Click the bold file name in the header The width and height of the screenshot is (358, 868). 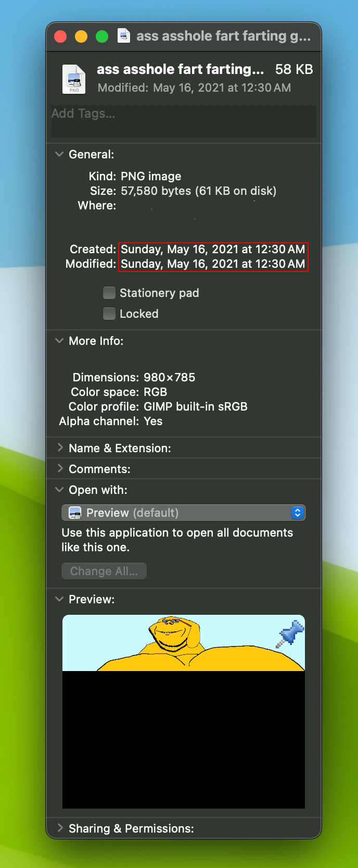coord(180,69)
